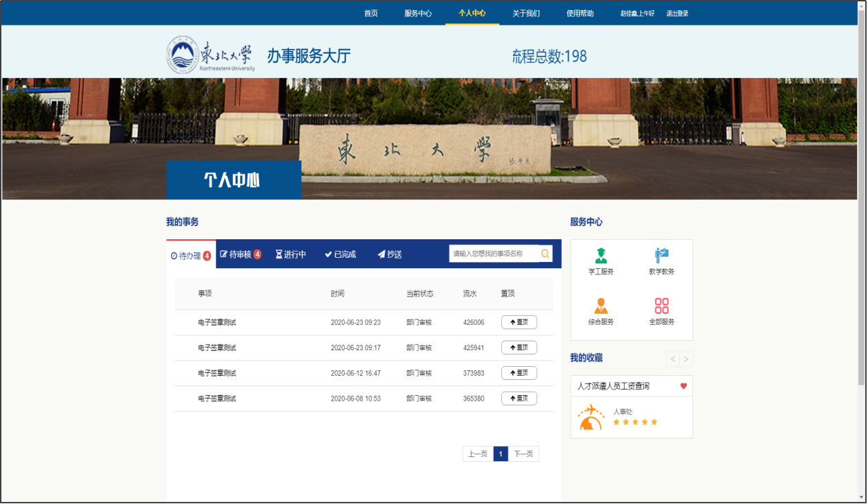Screen dimensions: 868x504
Task: Pin the item with serial 365380
Action: [x=519, y=398]
